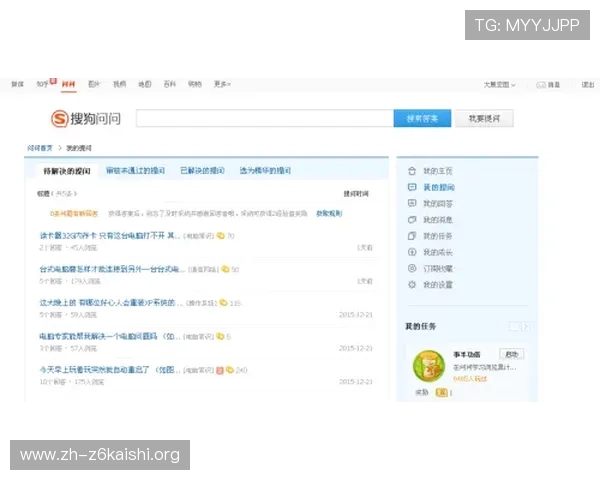Click the 我的回答 icon in sidebar
Image resolution: width=600 pixels, height=480 pixels.
click(x=412, y=203)
